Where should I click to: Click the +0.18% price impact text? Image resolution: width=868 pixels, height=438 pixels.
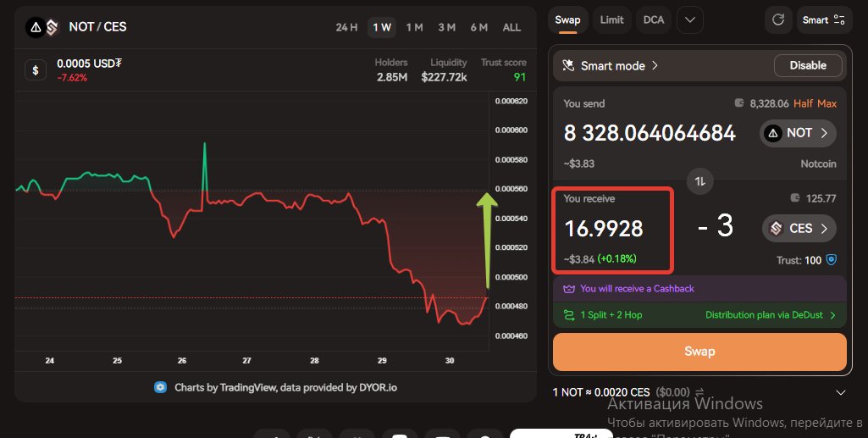616,258
